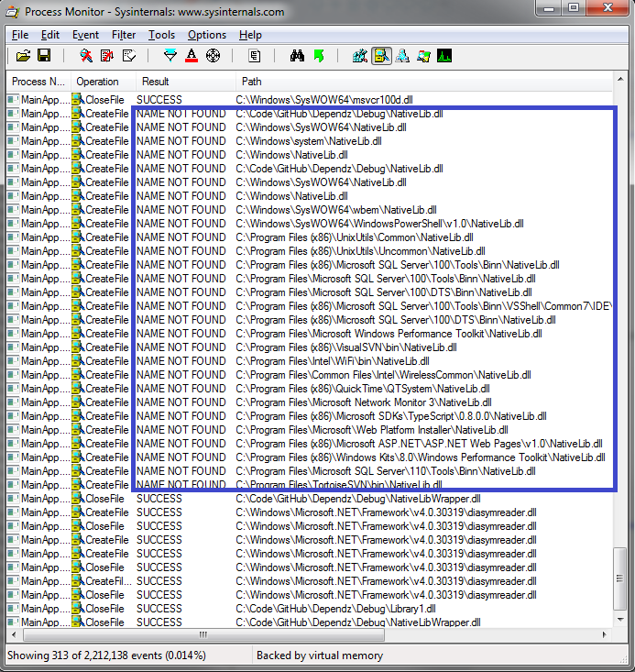Select the TypeScript\0.8.0.0\NativeLib.dll row

(x=309, y=415)
